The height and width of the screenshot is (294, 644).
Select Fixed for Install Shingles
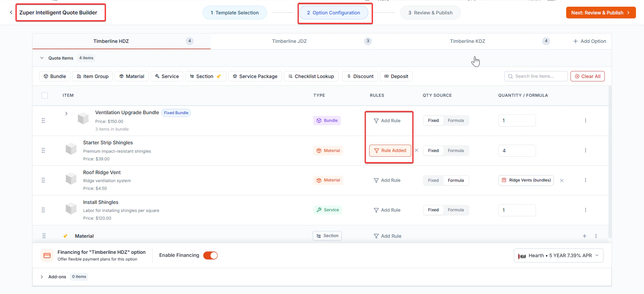pos(433,210)
